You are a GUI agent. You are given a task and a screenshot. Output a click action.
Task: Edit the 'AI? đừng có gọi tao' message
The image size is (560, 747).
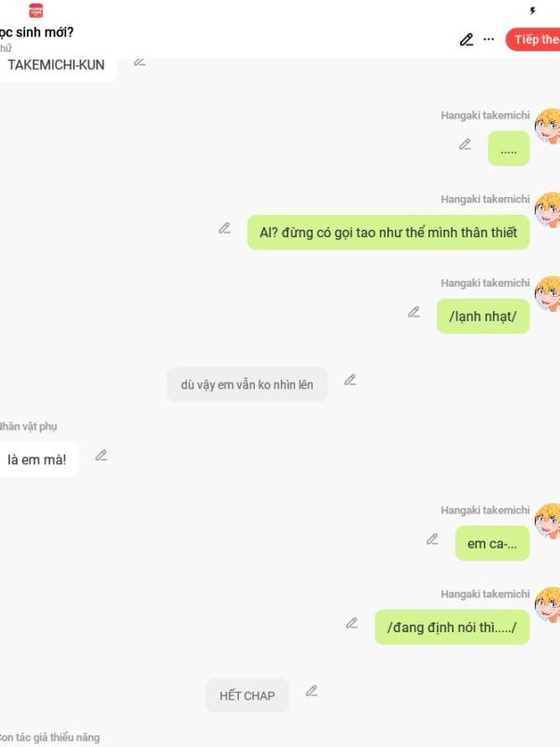(224, 228)
